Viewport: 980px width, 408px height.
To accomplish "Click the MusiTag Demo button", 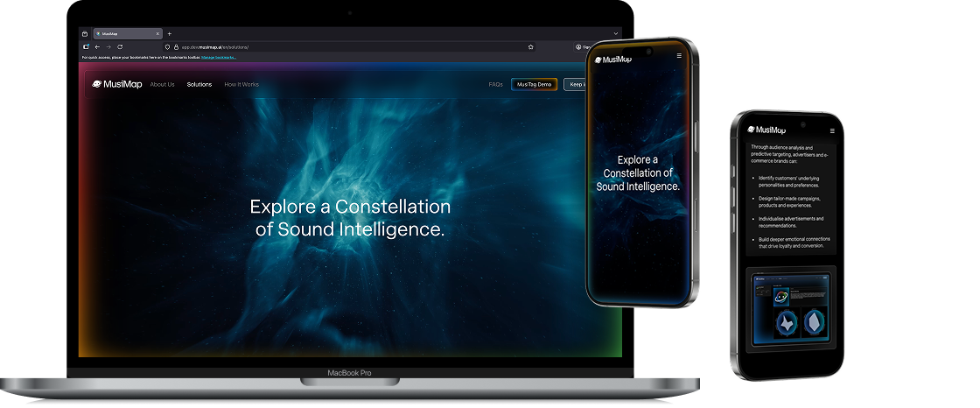I will click(535, 84).
